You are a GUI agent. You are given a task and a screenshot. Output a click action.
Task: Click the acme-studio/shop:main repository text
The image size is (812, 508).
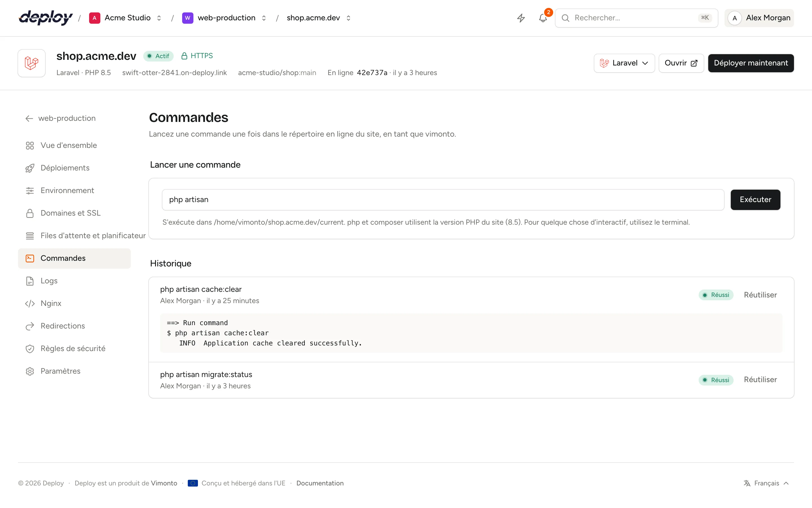(277, 73)
